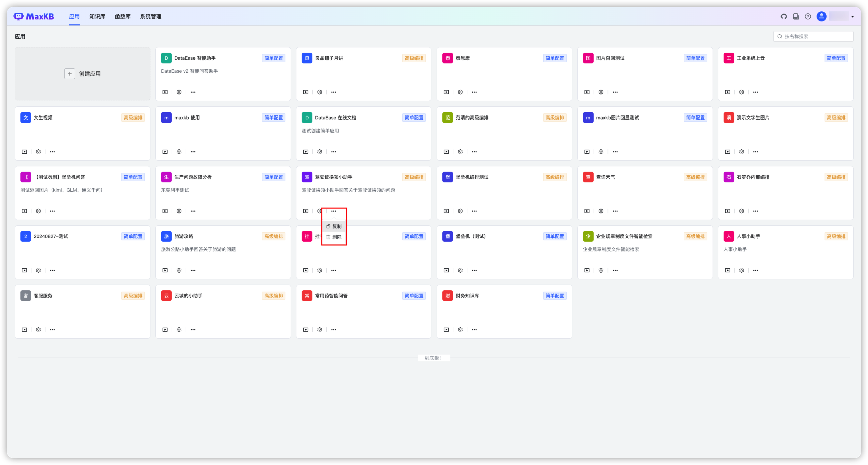Open settings gear on 良品铺子月饼 card
This screenshot has height=465, width=868.
[x=320, y=92]
